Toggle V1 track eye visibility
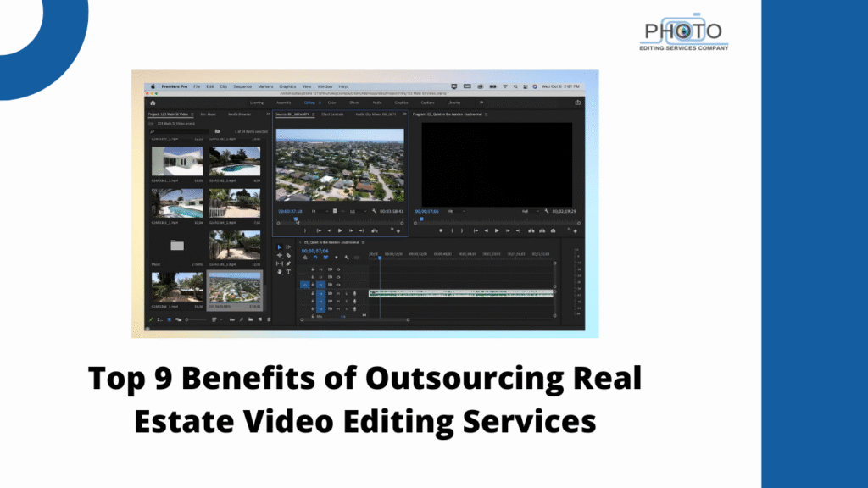 [338, 285]
